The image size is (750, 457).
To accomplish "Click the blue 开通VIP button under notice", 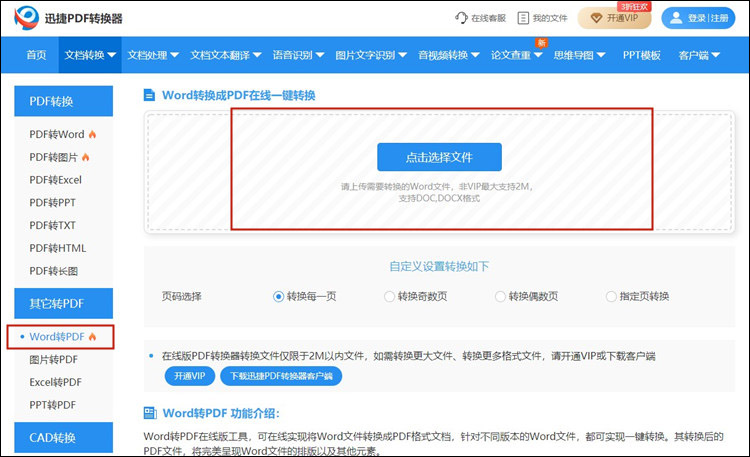I will [x=189, y=376].
